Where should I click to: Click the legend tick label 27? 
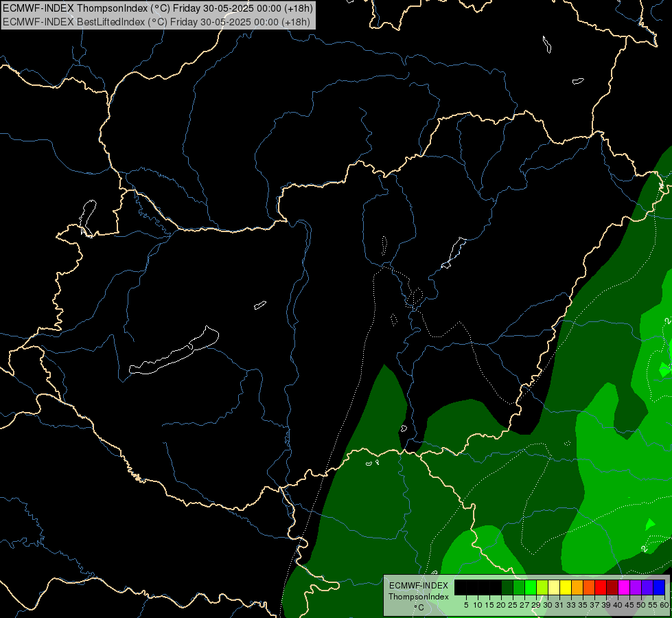[x=524, y=605]
